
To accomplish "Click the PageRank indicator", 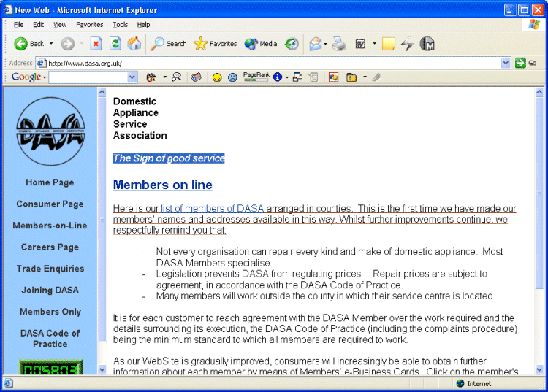I will pyautogui.click(x=256, y=77).
